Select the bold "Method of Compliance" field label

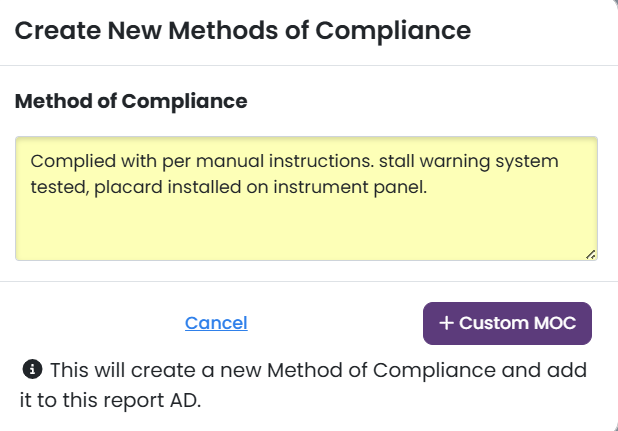click(131, 101)
